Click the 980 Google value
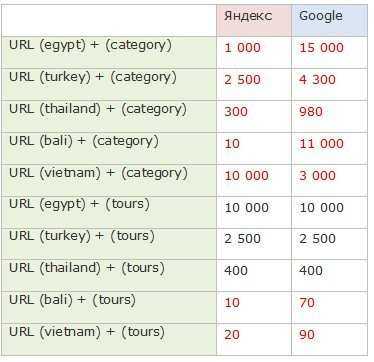 311,112
